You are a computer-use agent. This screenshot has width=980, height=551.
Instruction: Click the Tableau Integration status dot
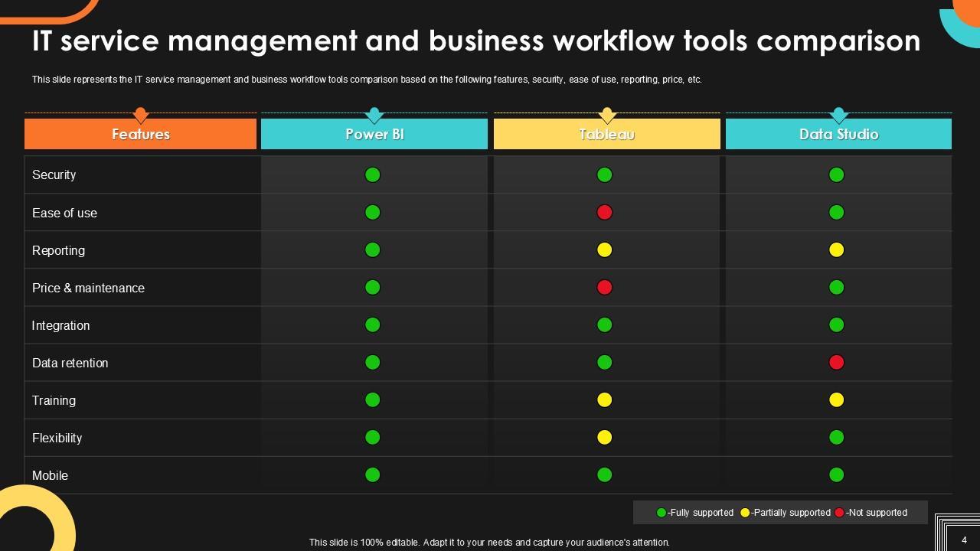[604, 325]
